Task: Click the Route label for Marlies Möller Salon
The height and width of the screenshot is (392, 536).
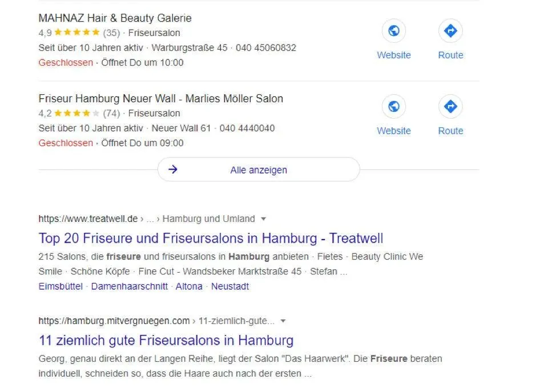Action: (450, 131)
